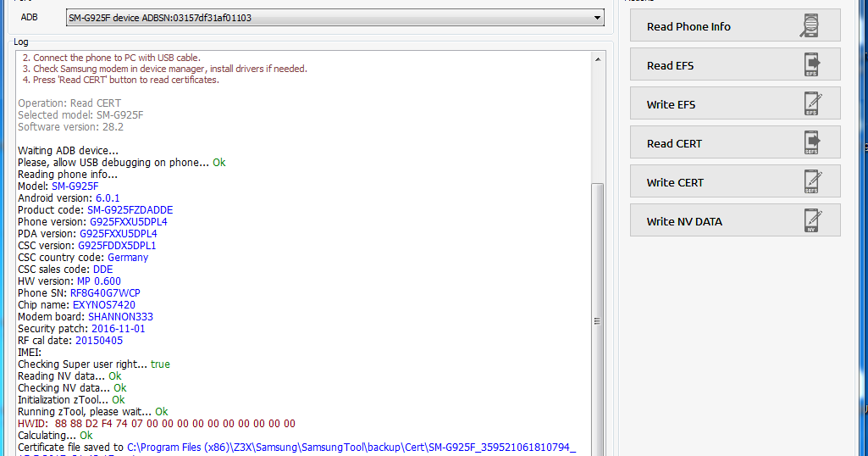
Task: Click the PDA version G925FXXU5DPL4 value
Action: coord(119,234)
